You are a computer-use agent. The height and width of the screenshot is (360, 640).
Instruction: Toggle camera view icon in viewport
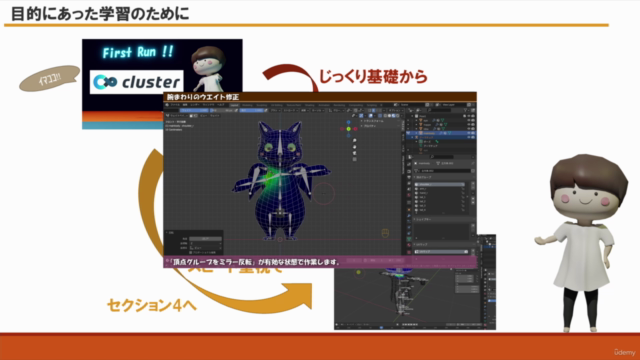click(x=354, y=153)
